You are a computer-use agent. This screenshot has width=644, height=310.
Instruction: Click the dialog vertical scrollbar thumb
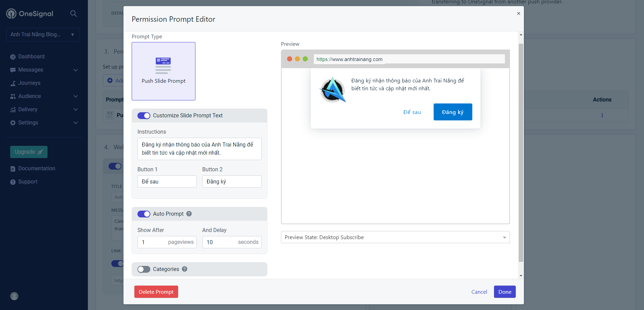tap(521, 153)
